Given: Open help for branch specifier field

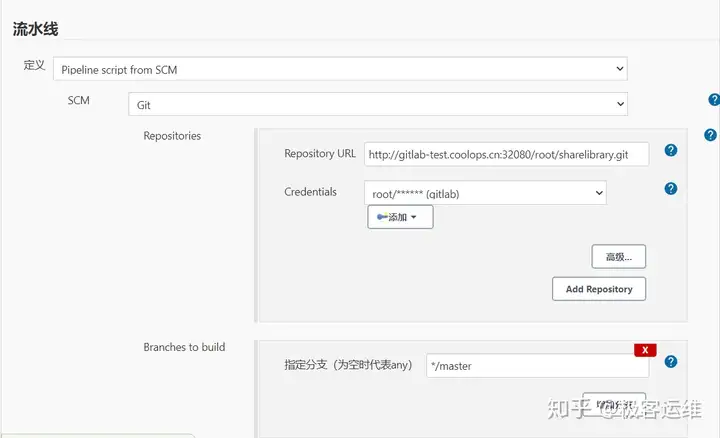Looking at the screenshot, I should click(670, 361).
